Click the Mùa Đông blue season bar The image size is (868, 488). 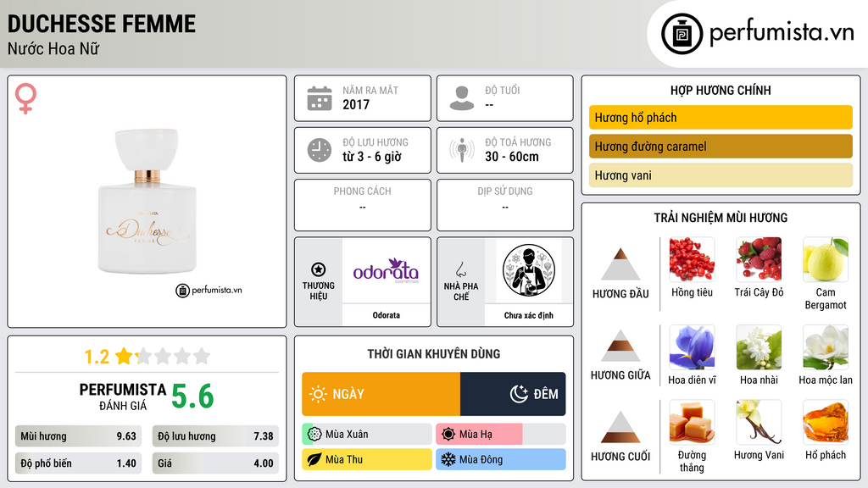click(x=500, y=459)
